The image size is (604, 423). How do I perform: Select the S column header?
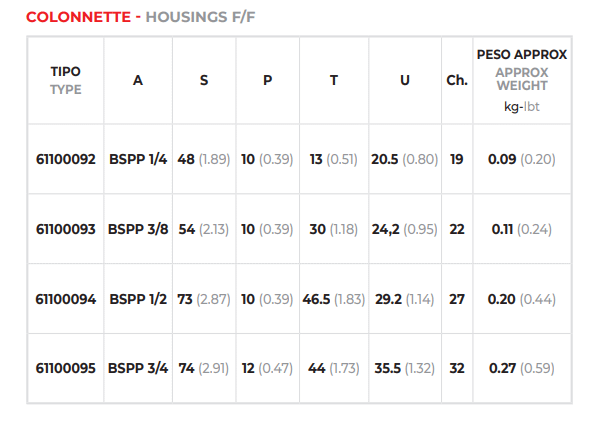[204, 80]
